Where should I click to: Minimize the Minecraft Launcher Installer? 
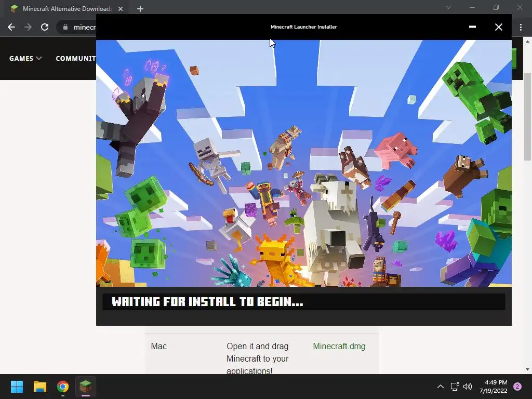[x=472, y=27]
